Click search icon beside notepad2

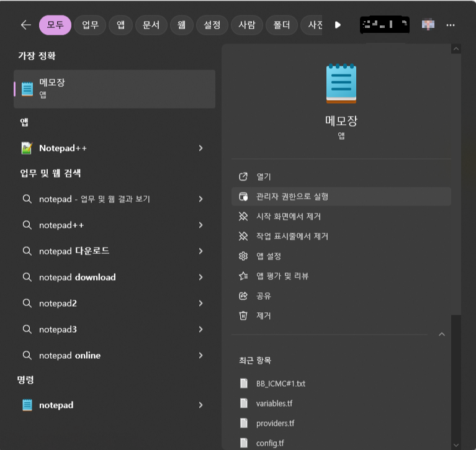coord(27,304)
